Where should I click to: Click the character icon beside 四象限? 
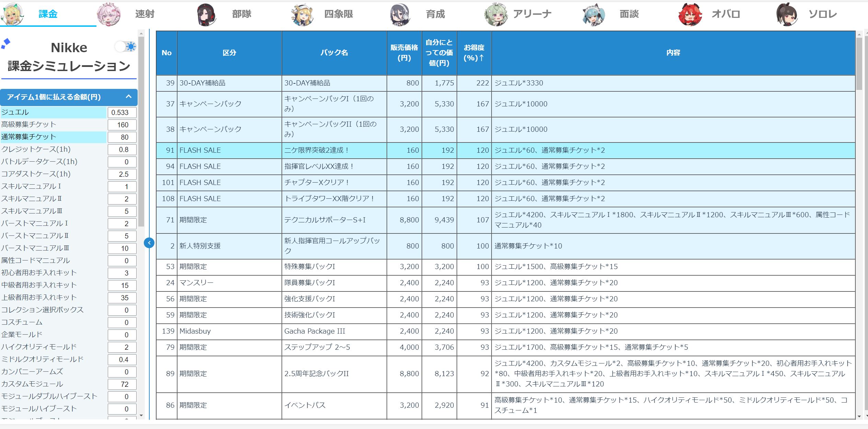pos(302,14)
